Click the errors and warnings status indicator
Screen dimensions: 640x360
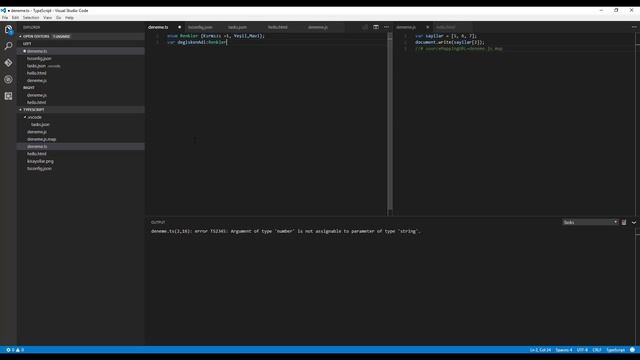pyautogui.click(x=15, y=350)
